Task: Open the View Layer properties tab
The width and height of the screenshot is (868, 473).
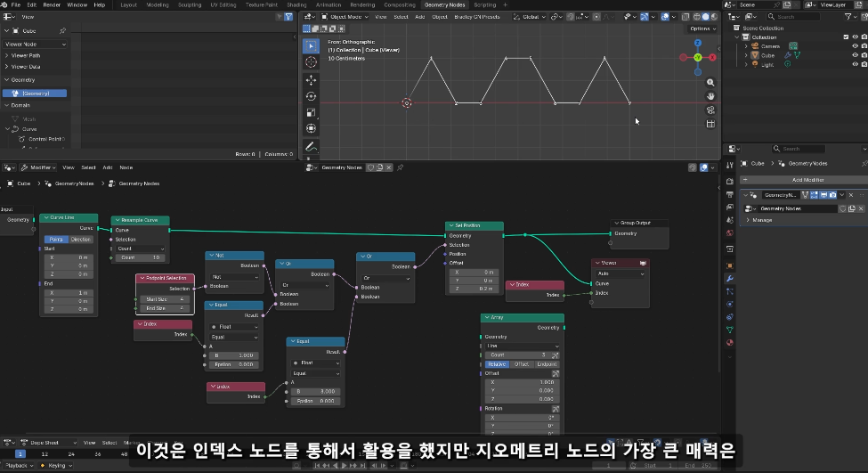Action: (x=730, y=208)
